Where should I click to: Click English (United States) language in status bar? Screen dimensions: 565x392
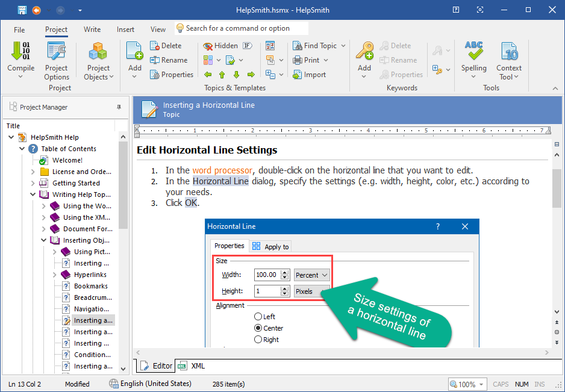[150, 384]
